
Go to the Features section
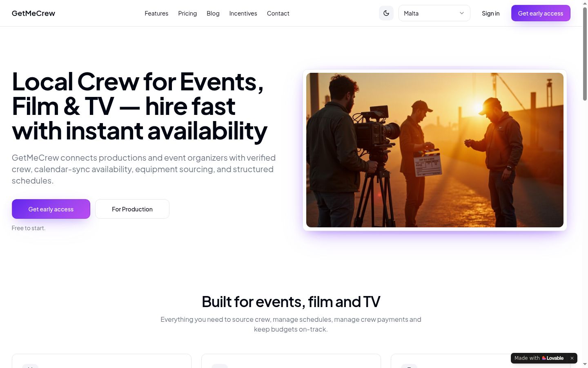pyautogui.click(x=156, y=13)
